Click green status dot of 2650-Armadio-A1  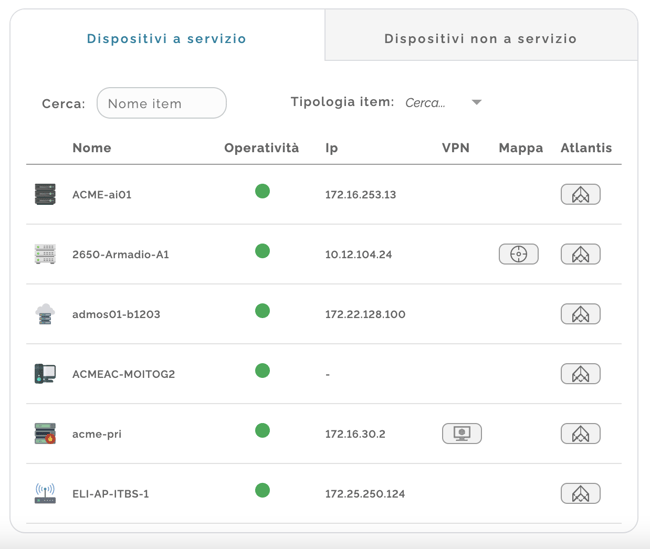point(262,251)
